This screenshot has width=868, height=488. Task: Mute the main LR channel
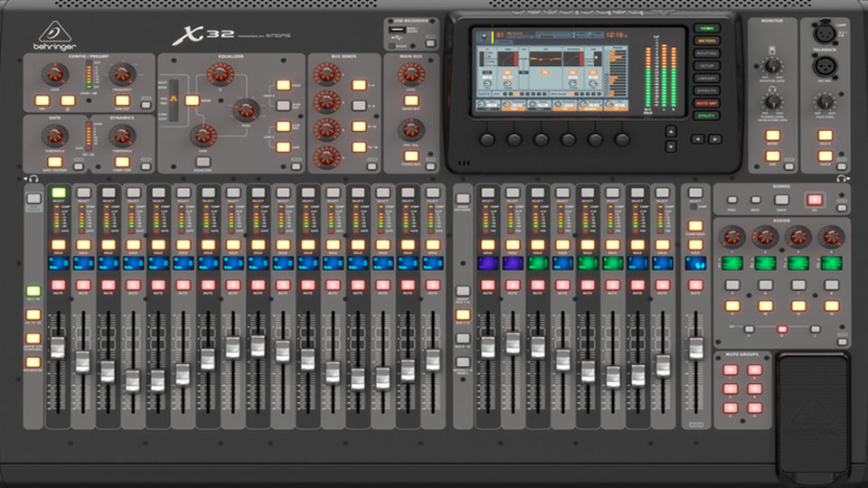(696, 285)
